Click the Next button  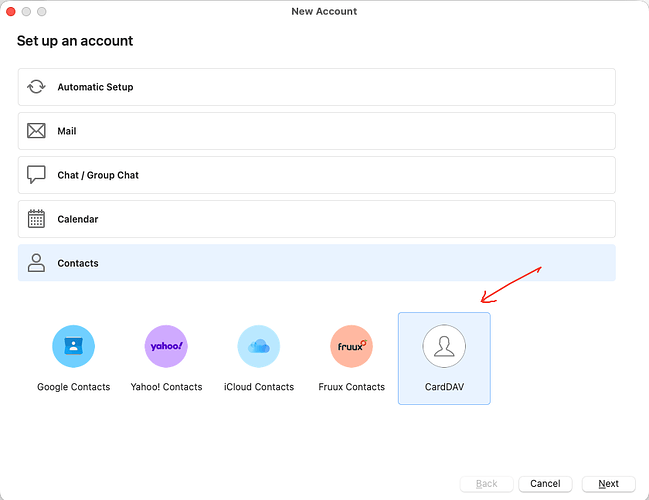point(608,483)
